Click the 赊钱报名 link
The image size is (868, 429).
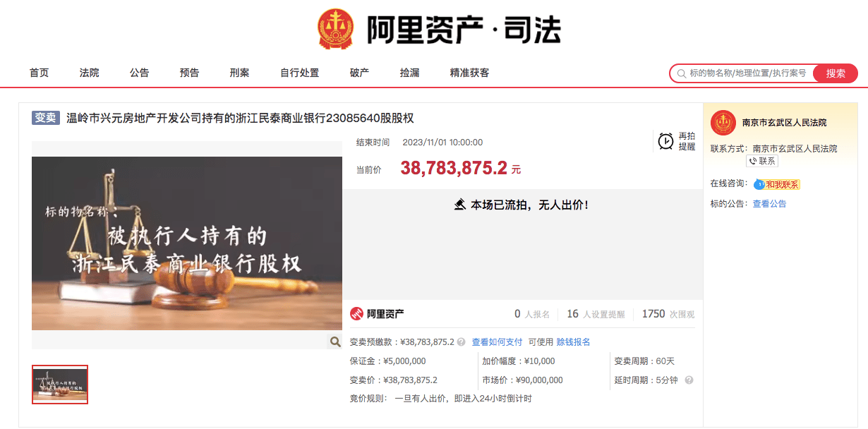573,342
